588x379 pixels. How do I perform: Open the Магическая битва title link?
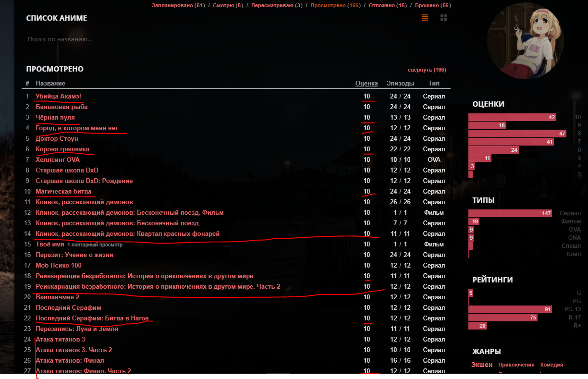point(63,191)
